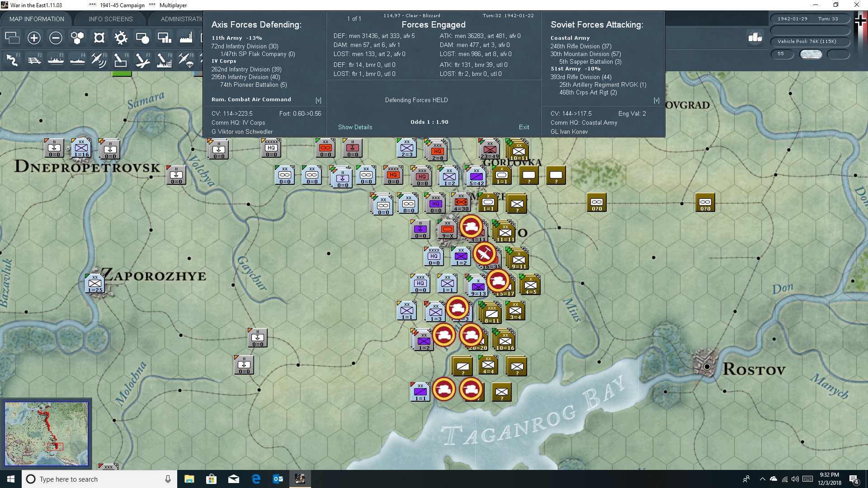Viewport: 868px width, 488px height.
Task: Click the bar chart statistics icon
Action: coord(755,38)
